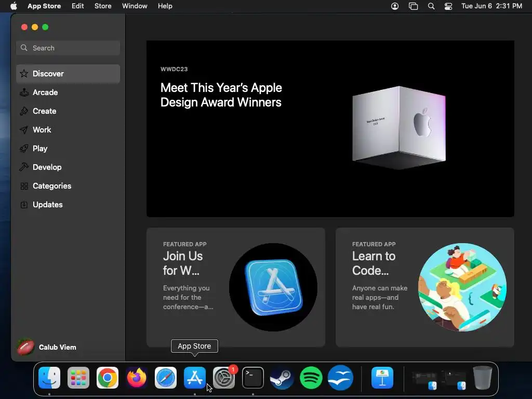Open the Develop section

pos(68,167)
